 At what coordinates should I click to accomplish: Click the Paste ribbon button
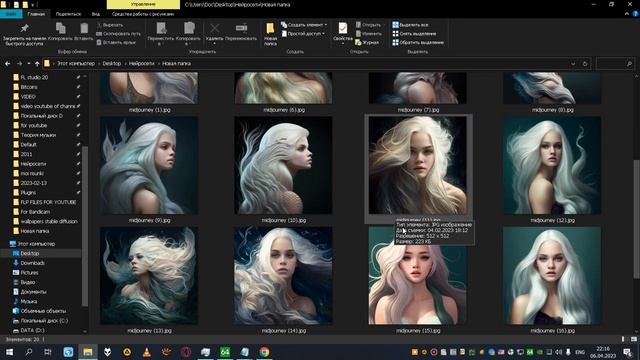coord(84,31)
